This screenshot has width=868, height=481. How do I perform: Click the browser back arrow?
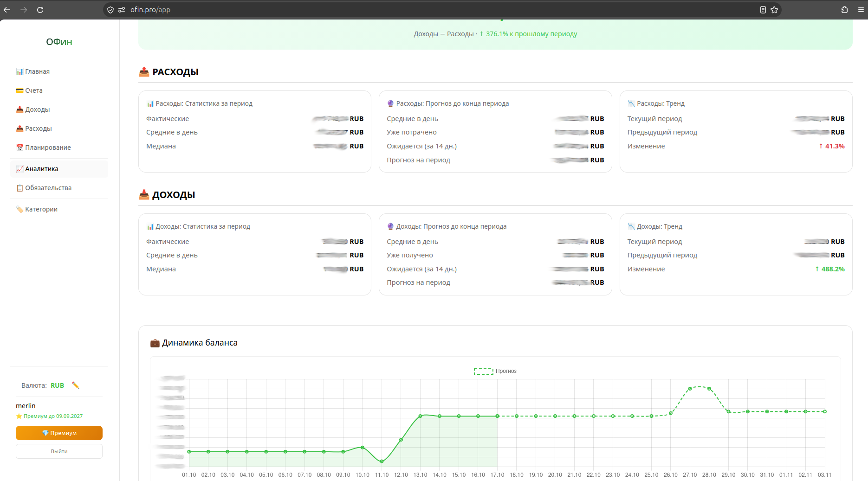[x=7, y=10]
